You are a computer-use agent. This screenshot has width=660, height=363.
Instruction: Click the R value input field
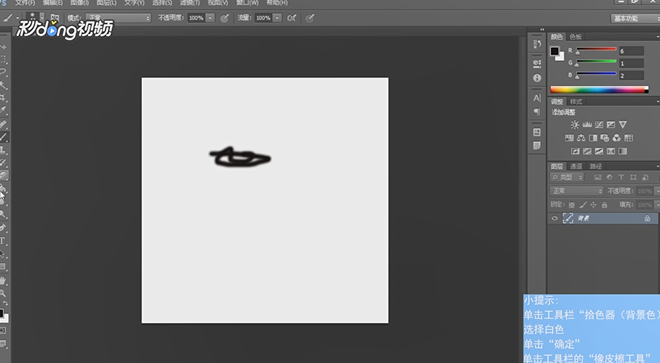(x=631, y=51)
